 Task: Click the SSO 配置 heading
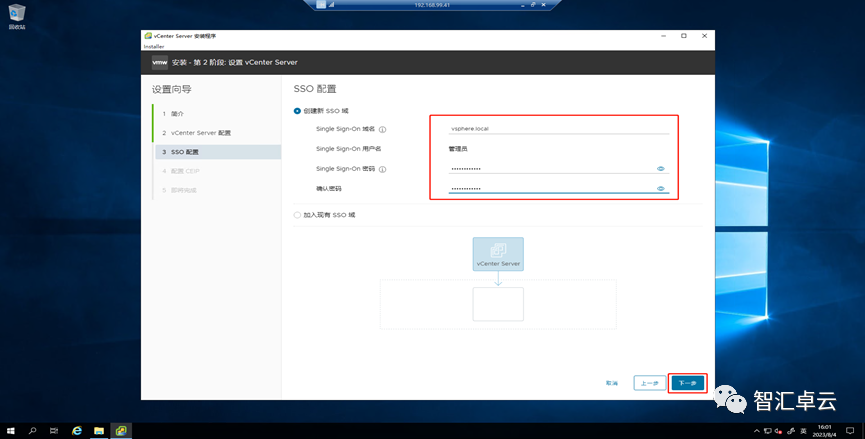[x=314, y=89]
